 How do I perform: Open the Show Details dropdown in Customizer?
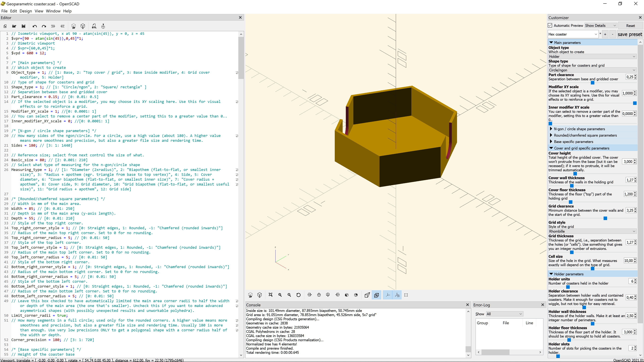601,25
